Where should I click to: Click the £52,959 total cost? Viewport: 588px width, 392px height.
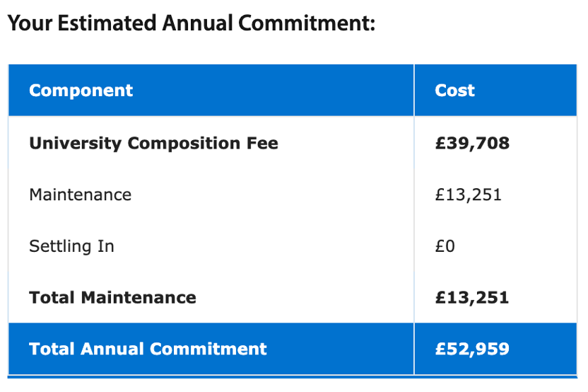click(x=471, y=349)
